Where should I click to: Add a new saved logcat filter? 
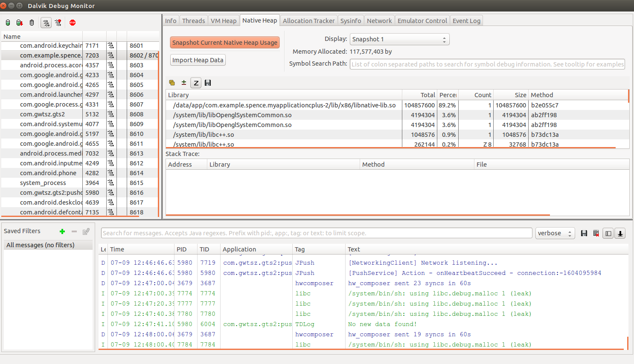tap(62, 231)
